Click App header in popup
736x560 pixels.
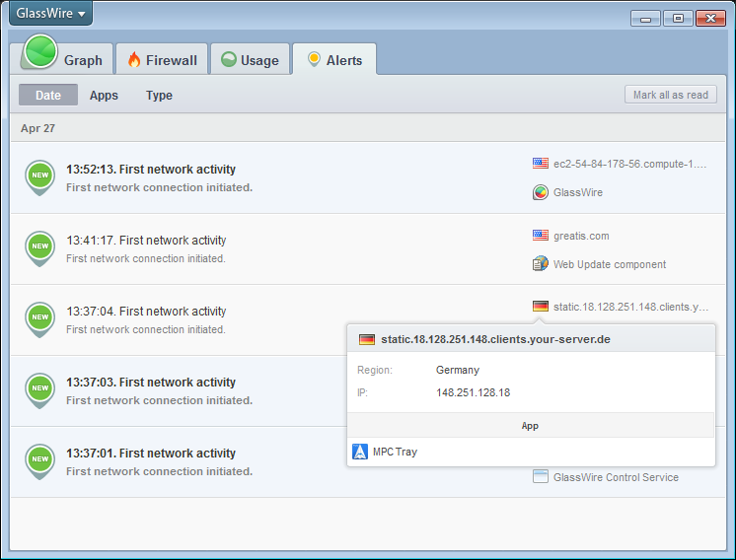pyautogui.click(x=530, y=426)
